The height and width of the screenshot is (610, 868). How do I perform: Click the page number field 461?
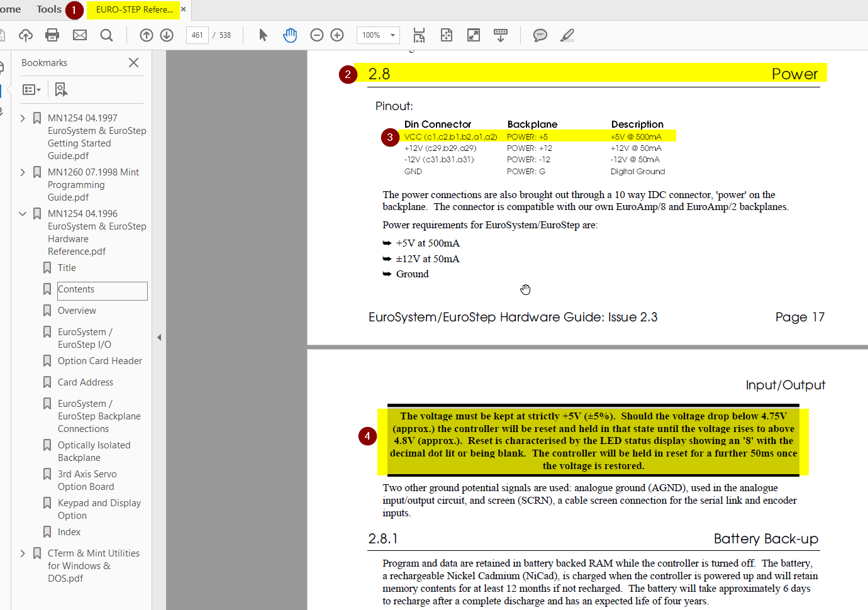[198, 35]
